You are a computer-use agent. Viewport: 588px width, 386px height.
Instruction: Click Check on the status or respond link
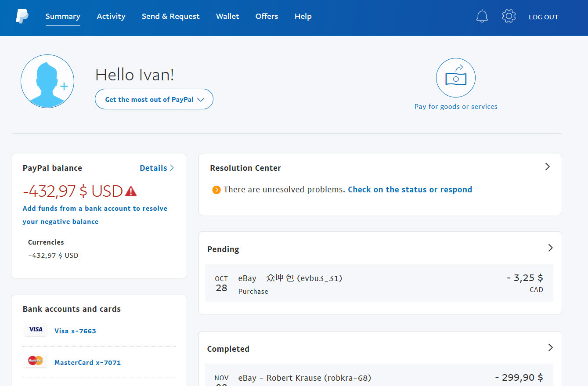(x=410, y=190)
